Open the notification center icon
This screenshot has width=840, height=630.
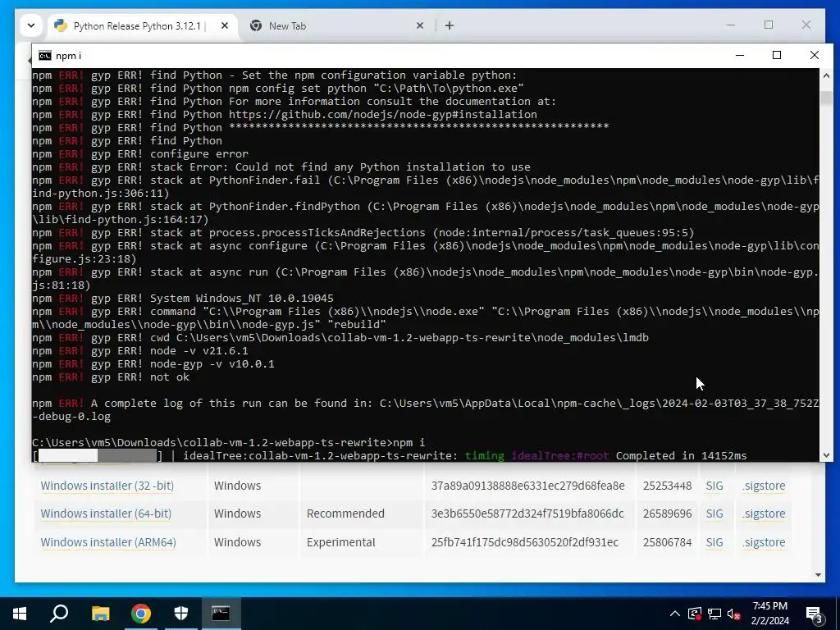click(815, 614)
